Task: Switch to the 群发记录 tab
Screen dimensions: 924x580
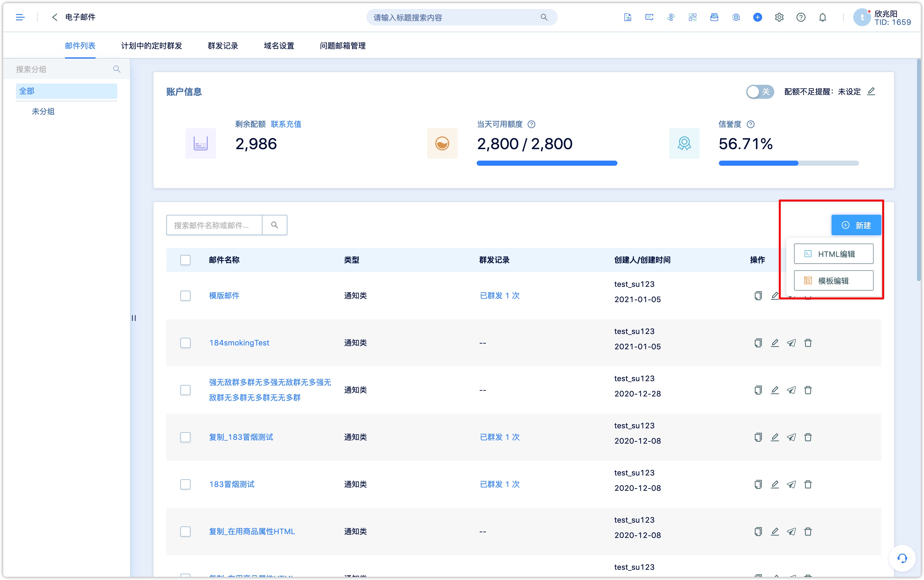Action: pyautogui.click(x=223, y=46)
